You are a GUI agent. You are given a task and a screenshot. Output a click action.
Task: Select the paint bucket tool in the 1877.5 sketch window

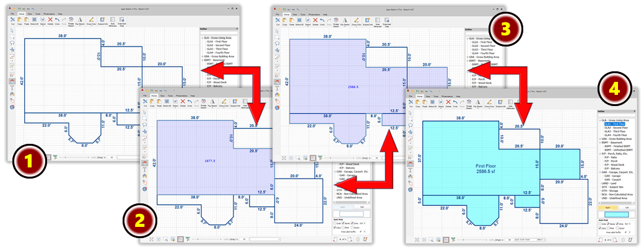click(144, 175)
